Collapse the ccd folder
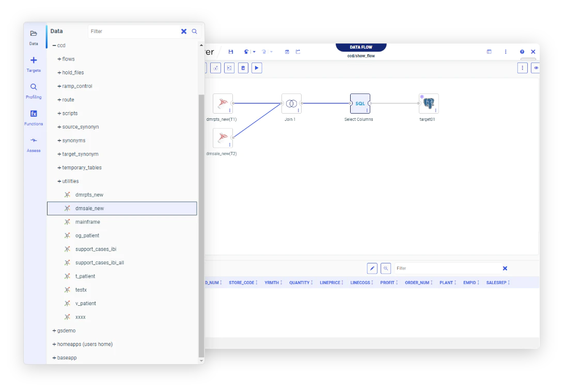This screenshot has height=392, width=566. click(54, 45)
